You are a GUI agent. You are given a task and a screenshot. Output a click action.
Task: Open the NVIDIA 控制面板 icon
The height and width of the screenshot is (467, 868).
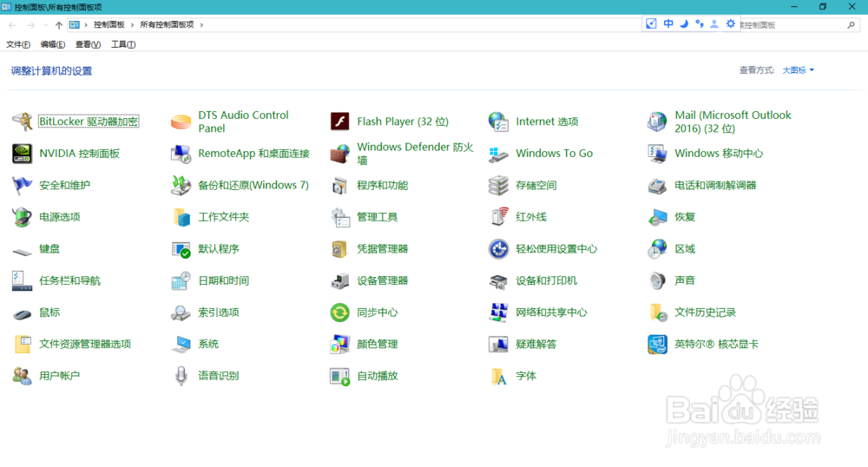pos(23,154)
